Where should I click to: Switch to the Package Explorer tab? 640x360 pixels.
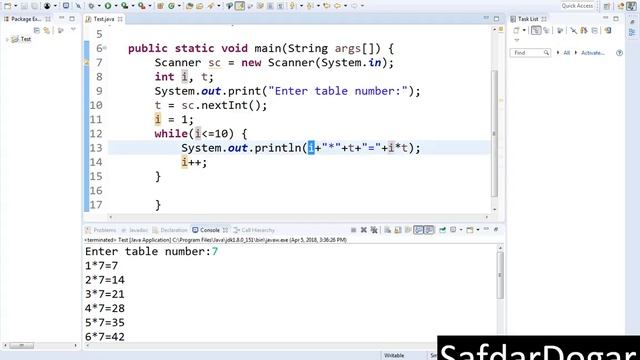[25, 19]
